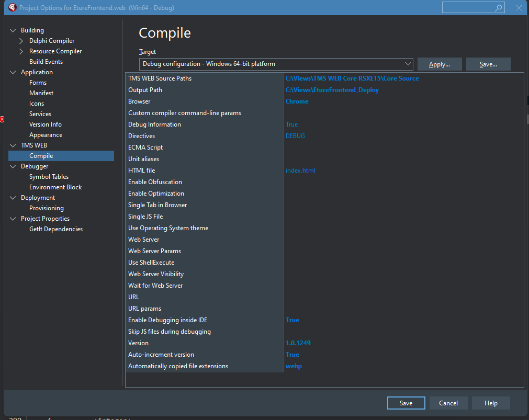Select the Use ShellExecute row
The height and width of the screenshot is (420, 529).
point(324,263)
